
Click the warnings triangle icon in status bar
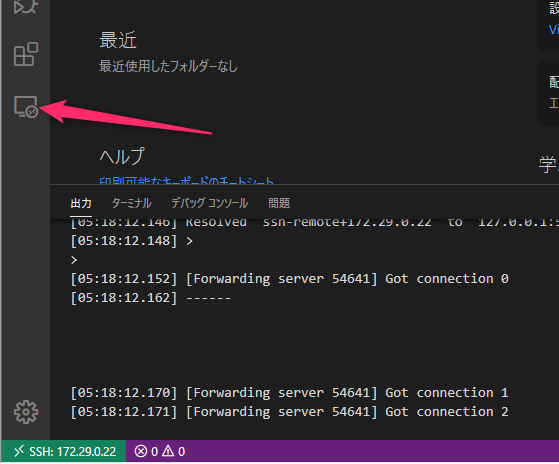tap(168, 451)
